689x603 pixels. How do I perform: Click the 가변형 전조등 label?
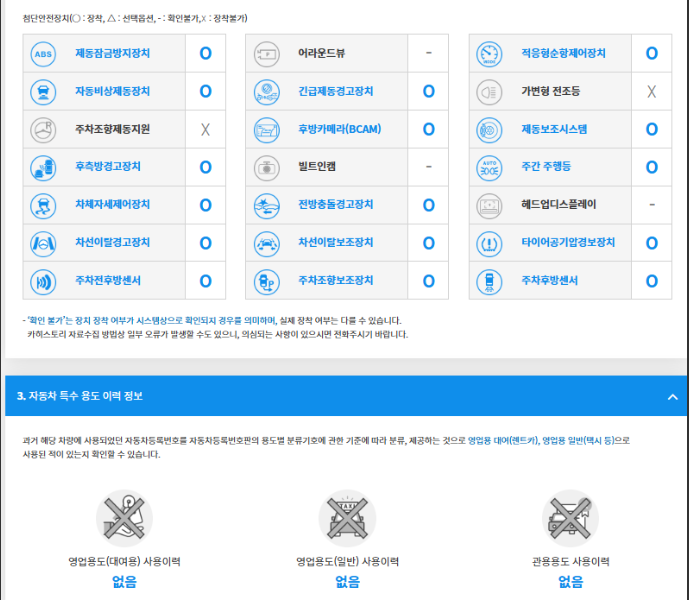pyautogui.click(x=551, y=91)
